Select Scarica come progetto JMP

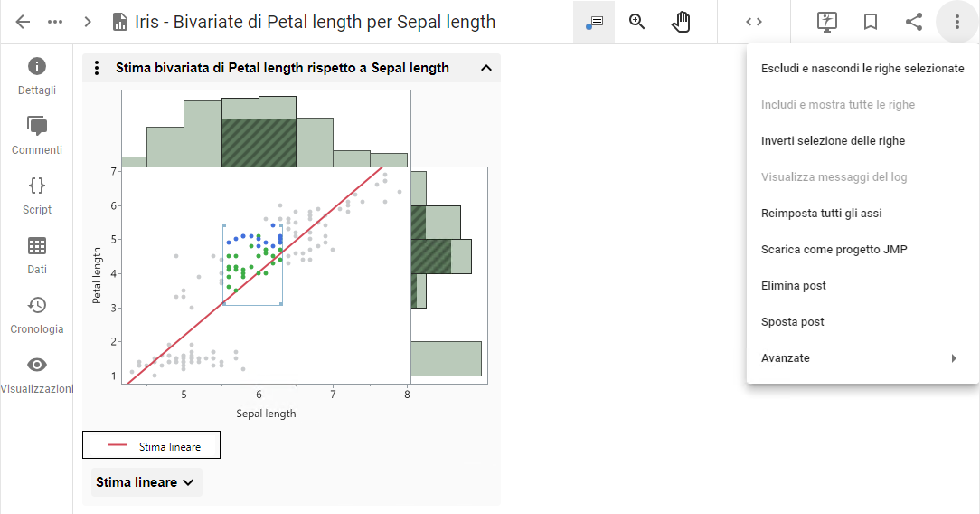coord(834,250)
